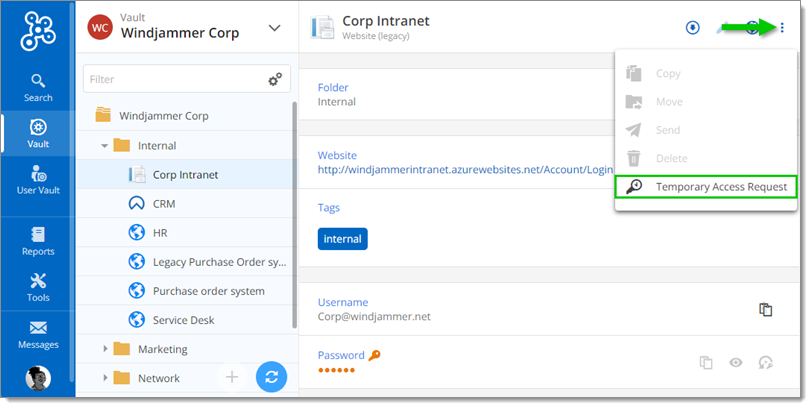
Task: Click the blue refresh button
Action: [x=271, y=377]
